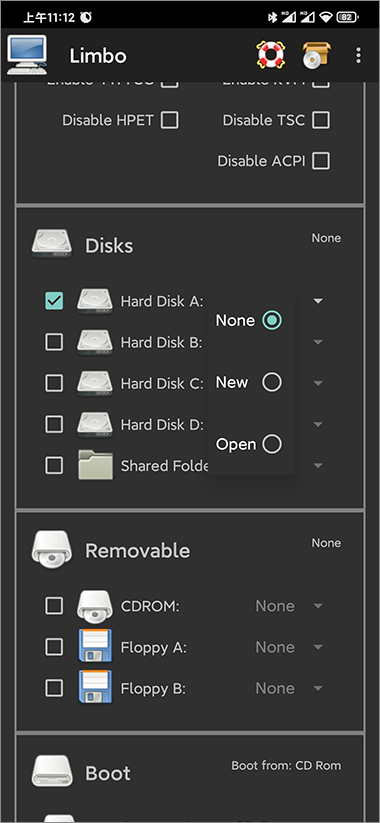
Task: Enable the Shared Folder checkbox
Action: [x=54, y=465]
